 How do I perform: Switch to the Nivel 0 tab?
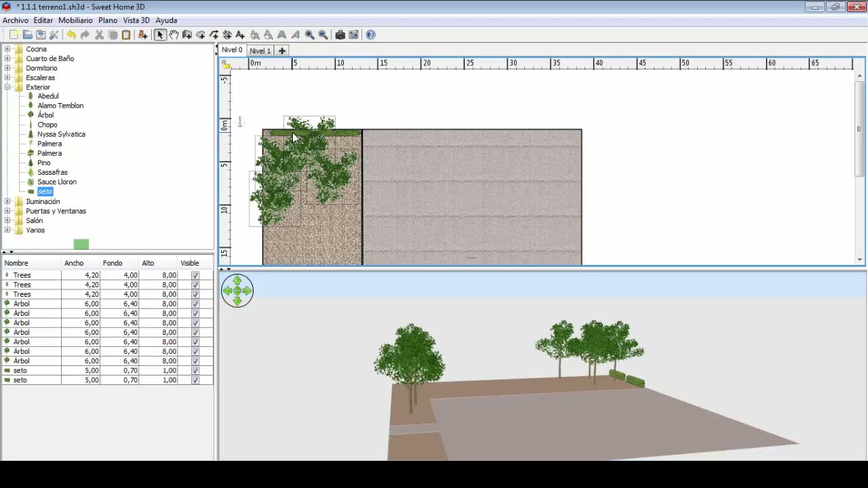(x=232, y=50)
